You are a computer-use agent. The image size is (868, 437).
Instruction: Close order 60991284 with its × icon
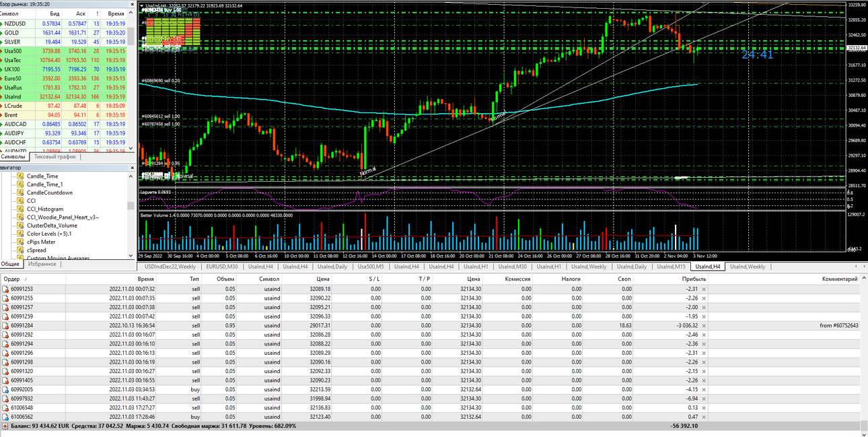point(704,325)
